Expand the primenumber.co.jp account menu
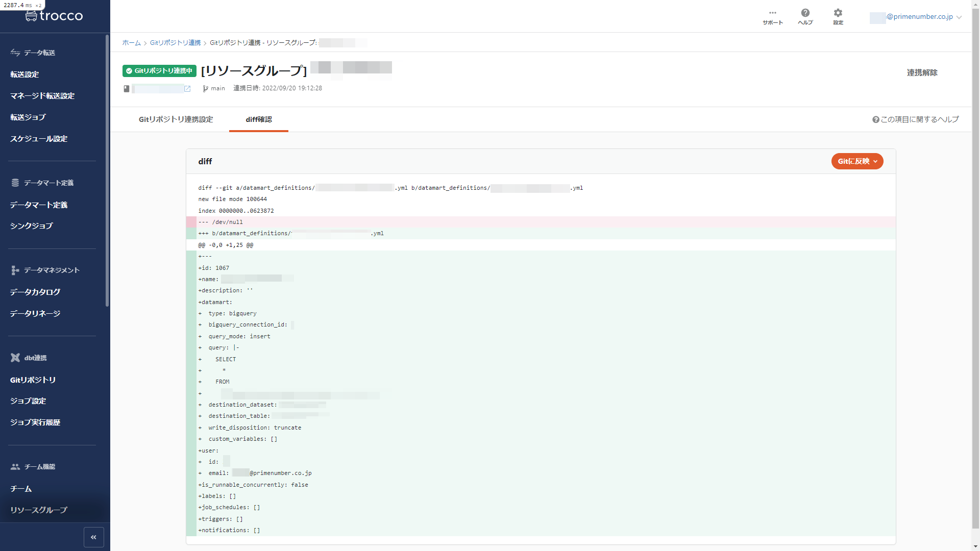The height and width of the screenshot is (551, 980). coord(916,17)
